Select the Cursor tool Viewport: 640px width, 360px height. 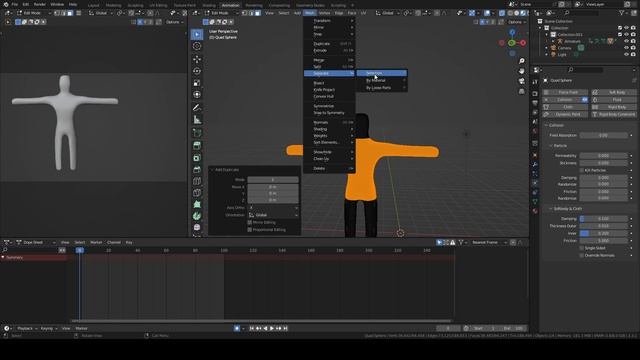[197, 46]
